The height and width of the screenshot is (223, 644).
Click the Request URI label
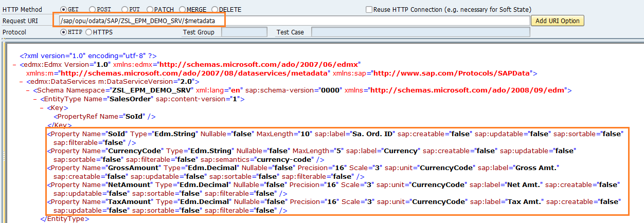point(21,21)
